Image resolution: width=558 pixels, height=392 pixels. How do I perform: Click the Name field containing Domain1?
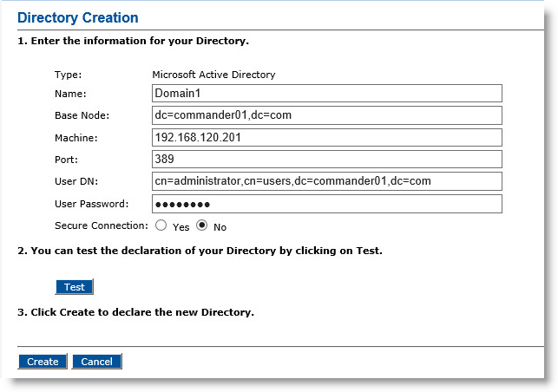coord(326,93)
